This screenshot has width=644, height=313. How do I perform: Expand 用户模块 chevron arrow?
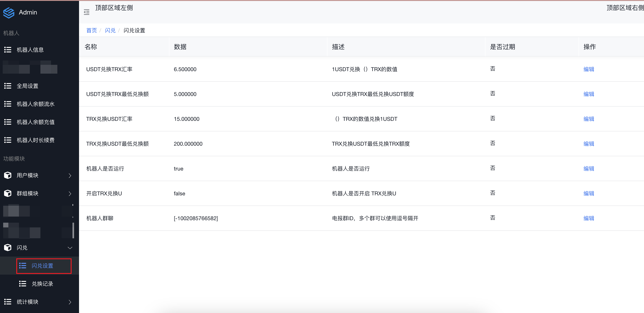(x=70, y=175)
